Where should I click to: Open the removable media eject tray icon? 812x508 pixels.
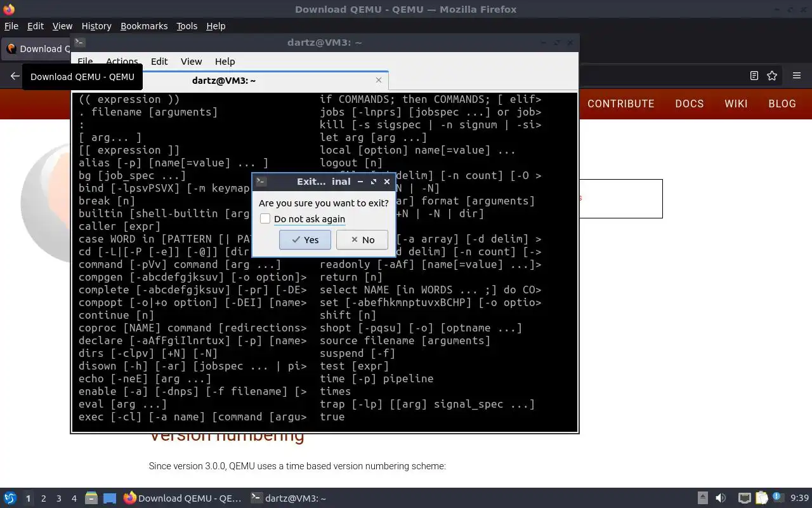[x=703, y=498]
